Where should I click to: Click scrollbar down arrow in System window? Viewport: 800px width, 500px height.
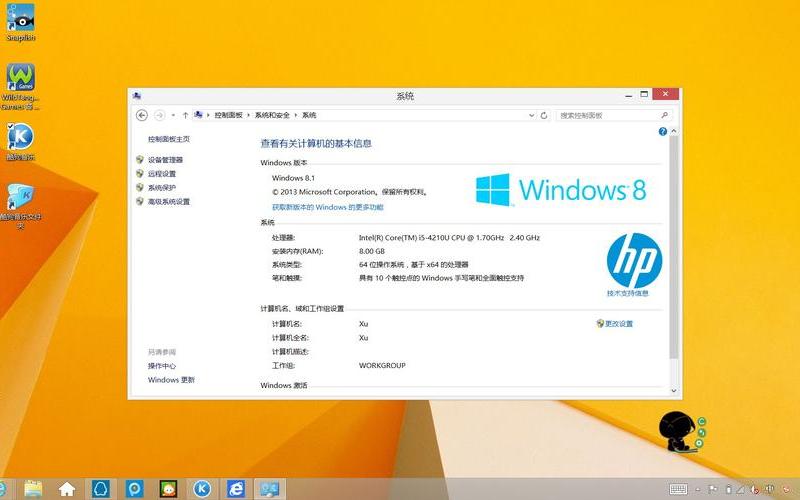[673, 391]
